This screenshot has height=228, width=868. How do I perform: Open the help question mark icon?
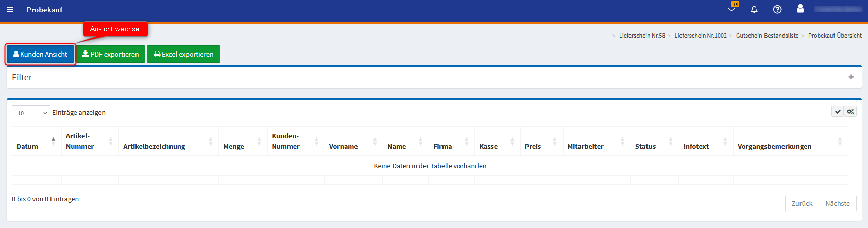tap(777, 10)
